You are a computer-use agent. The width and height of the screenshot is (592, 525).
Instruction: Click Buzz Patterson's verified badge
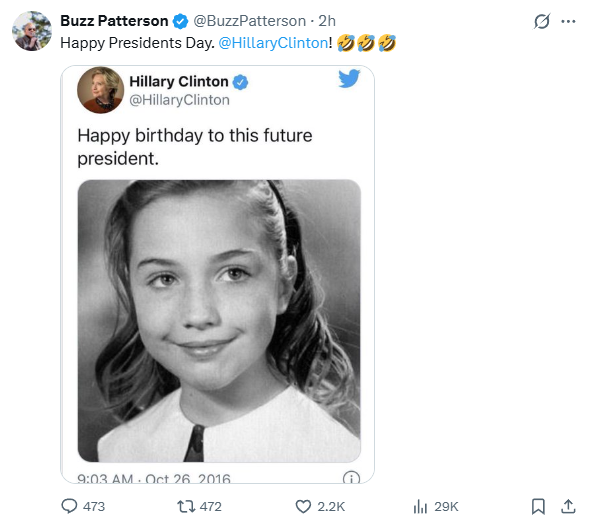180,21
